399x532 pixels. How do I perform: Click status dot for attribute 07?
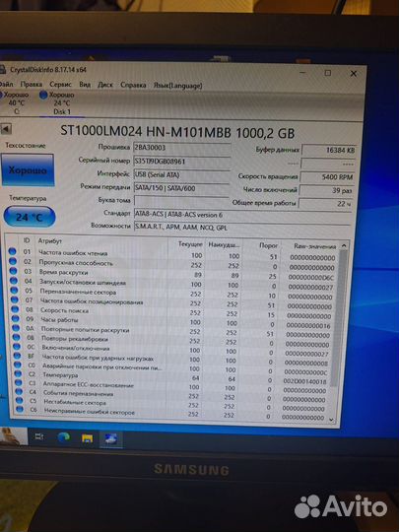pos(14,299)
